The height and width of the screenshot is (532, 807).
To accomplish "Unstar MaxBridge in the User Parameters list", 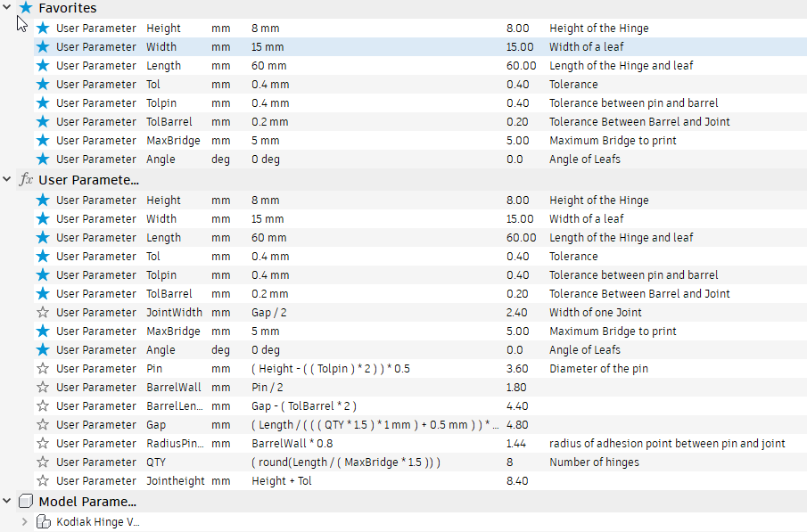I will [x=43, y=331].
